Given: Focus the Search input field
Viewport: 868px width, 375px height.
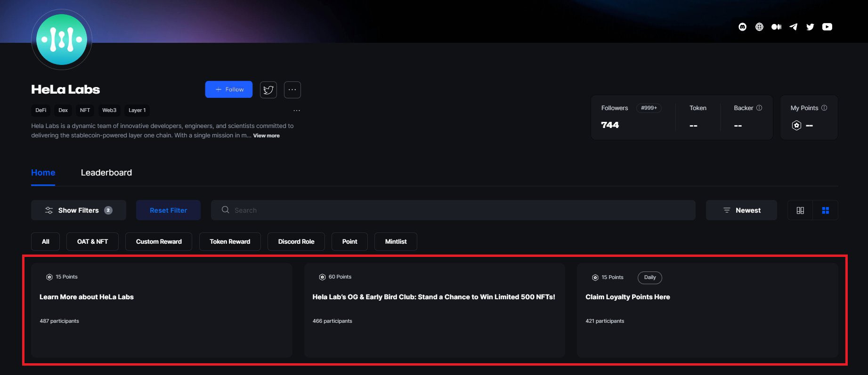Looking at the screenshot, I should pyautogui.click(x=453, y=210).
